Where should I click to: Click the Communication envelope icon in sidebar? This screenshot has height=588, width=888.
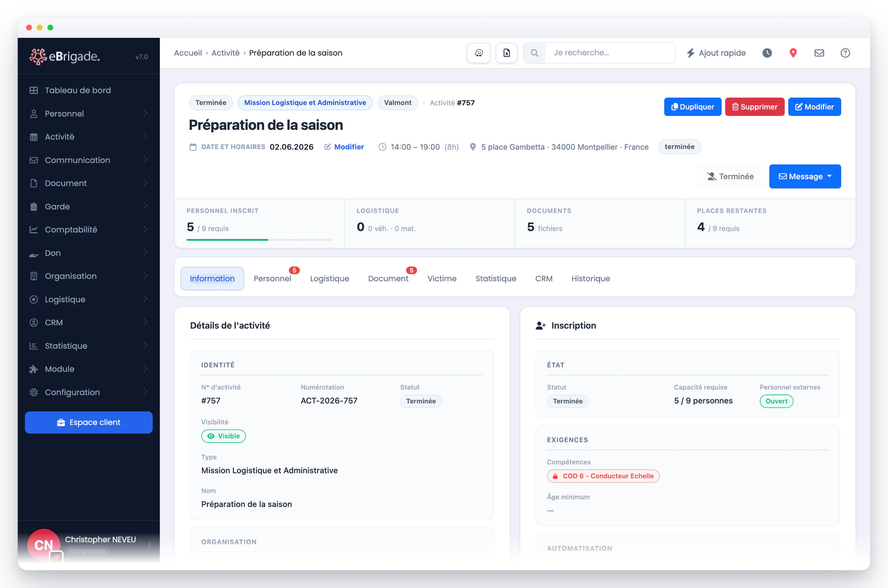pyautogui.click(x=34, y=160)
